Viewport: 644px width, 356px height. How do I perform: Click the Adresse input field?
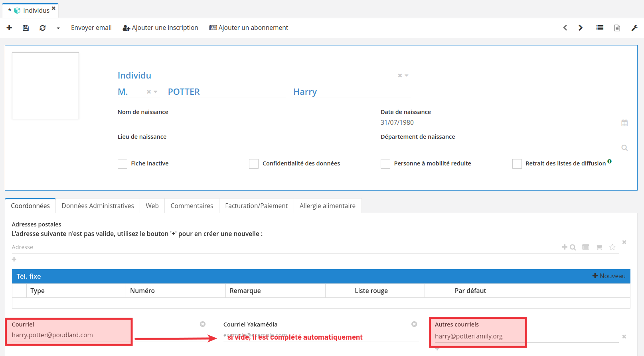[x=285, y=247]
